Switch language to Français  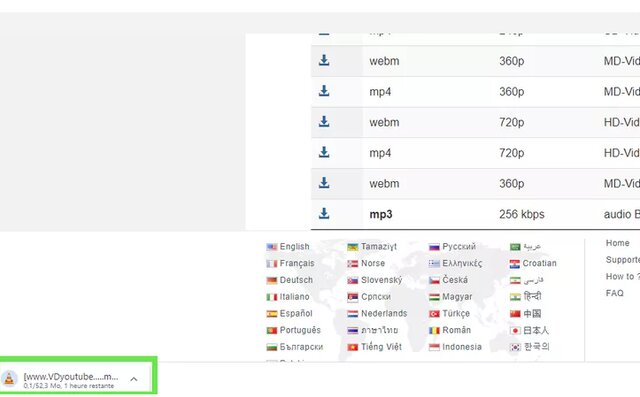[x=297, y=263]
